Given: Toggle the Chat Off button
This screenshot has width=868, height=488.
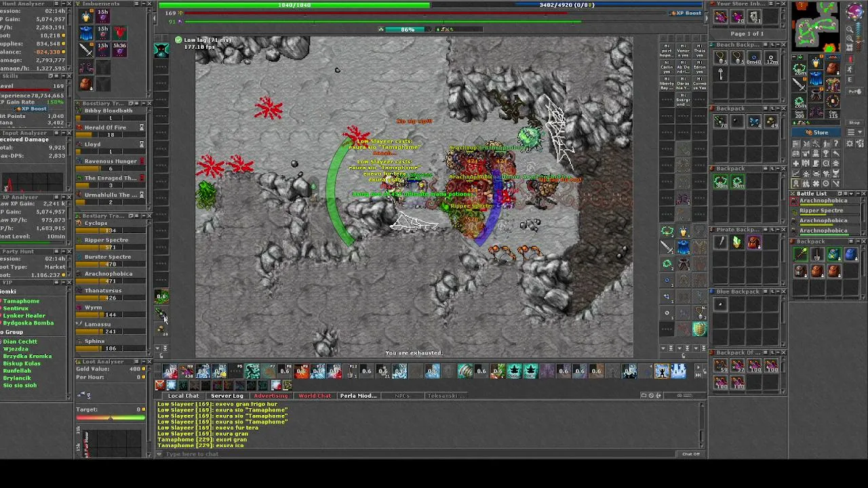Looking at the screenshot, I should coord(691,454).
